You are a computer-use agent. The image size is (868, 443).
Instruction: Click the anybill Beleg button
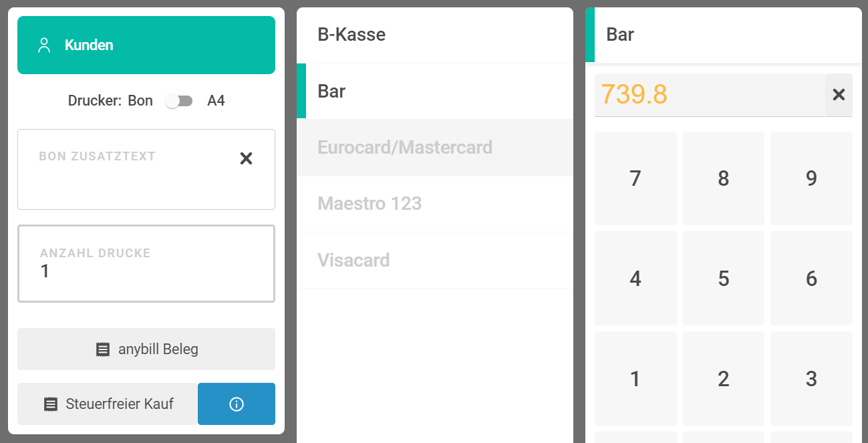(x=146, y=349)
